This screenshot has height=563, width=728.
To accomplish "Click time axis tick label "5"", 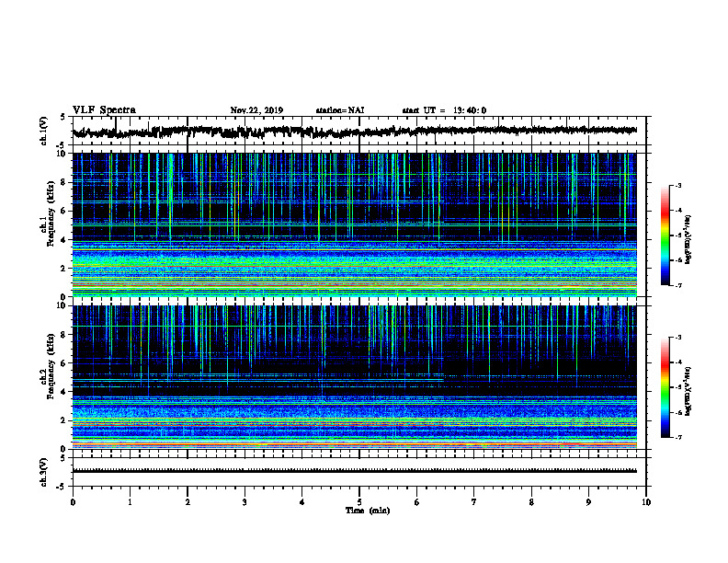I will pyautogui.click(x=359, y=502).
